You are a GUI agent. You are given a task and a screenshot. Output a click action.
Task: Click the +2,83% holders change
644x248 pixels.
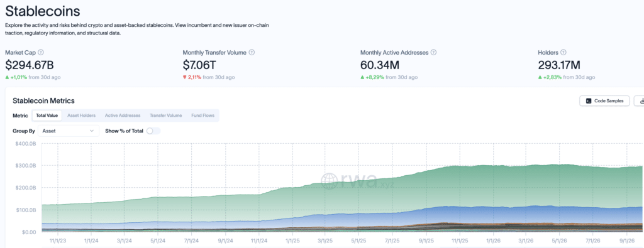coord(552,77)
